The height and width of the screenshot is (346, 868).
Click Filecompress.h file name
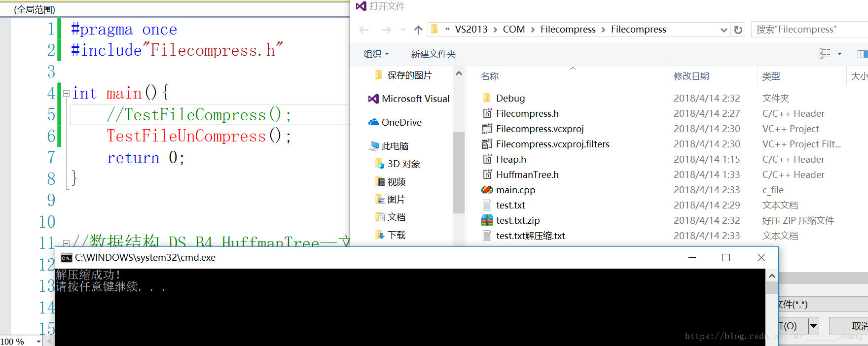pyautogui.click(x=527, y=113)
